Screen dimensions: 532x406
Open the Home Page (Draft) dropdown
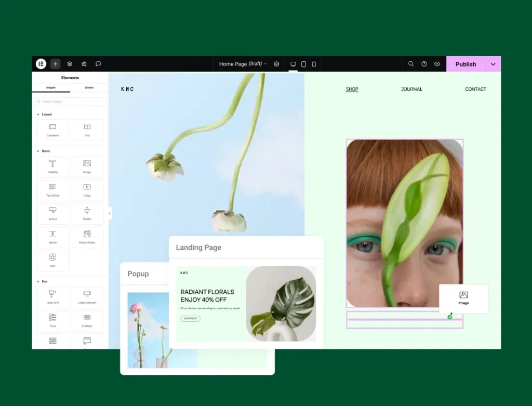coord(243,64)
